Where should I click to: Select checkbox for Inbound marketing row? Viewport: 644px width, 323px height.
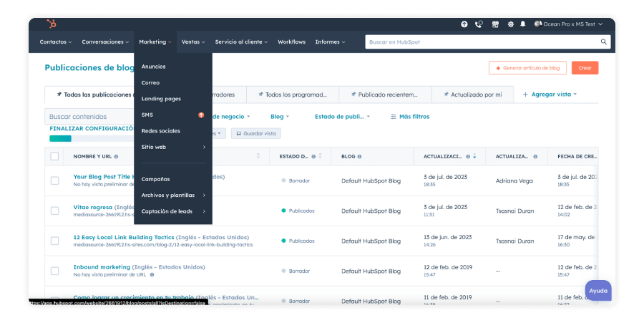coord(54,271)
